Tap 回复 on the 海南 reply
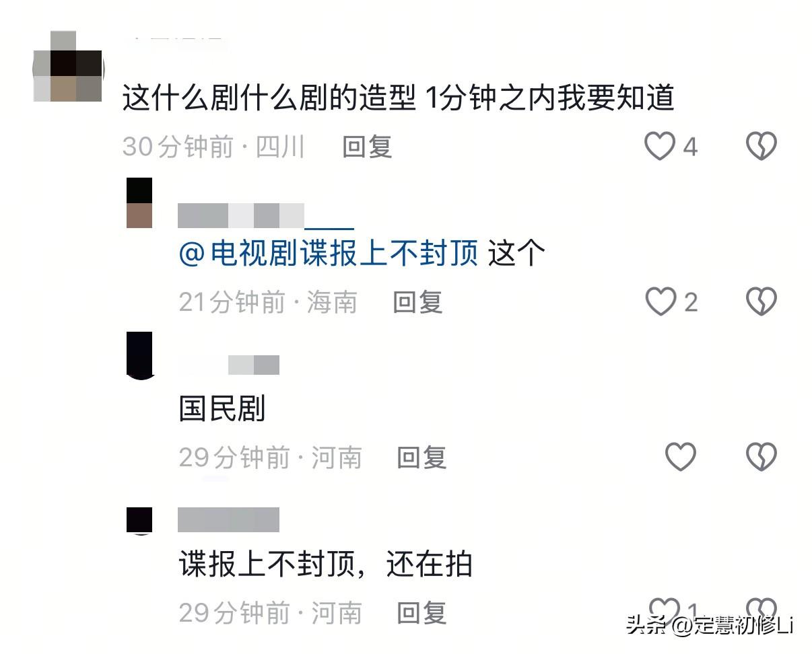This screenshot has width=812, height=654. click(417, 302)
